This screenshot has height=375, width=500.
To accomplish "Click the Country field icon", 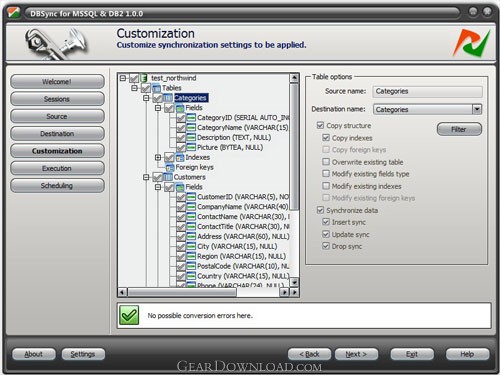I will [191, 276].
